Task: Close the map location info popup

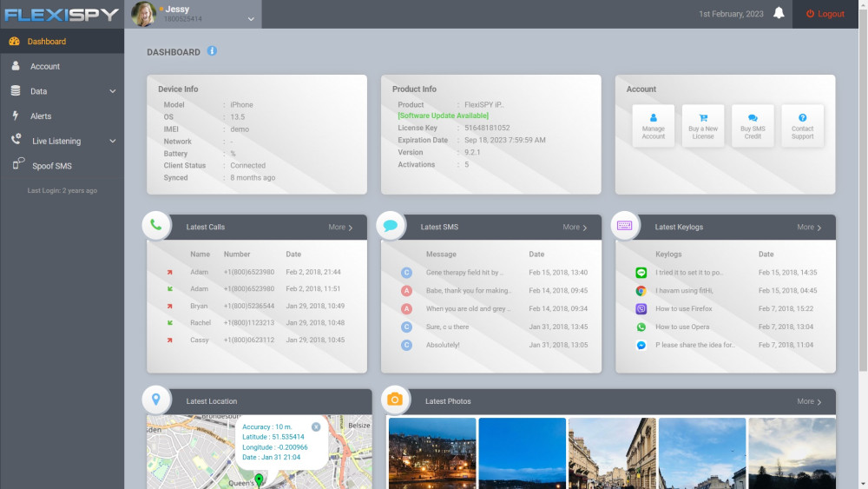Action: pos(316,427)
